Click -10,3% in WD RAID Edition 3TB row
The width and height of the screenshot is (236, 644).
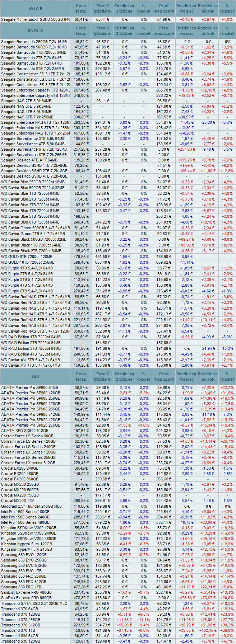tap(227, 348)
